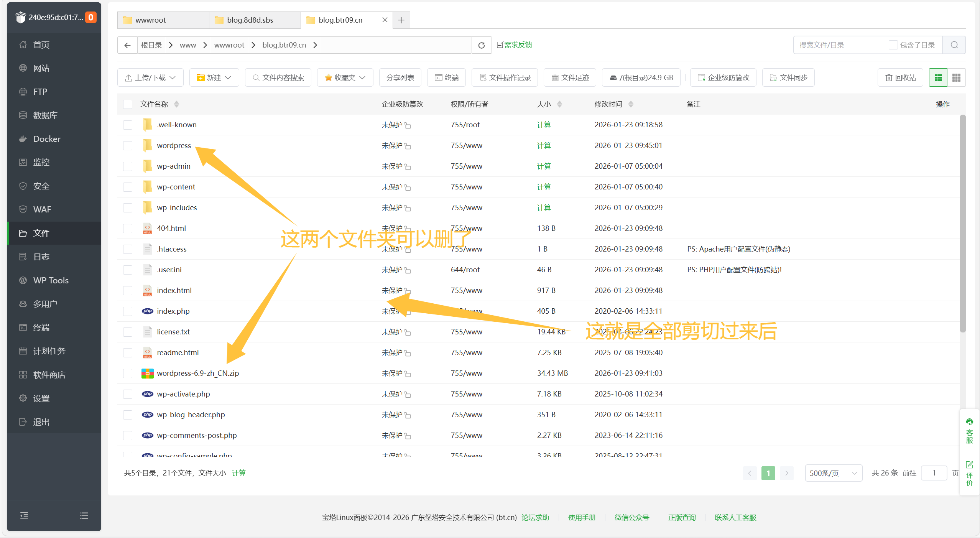This screenshot has height=538, width=980.
Task: Open the 500条/页 page size dropdown
Action: click(833, 473)
